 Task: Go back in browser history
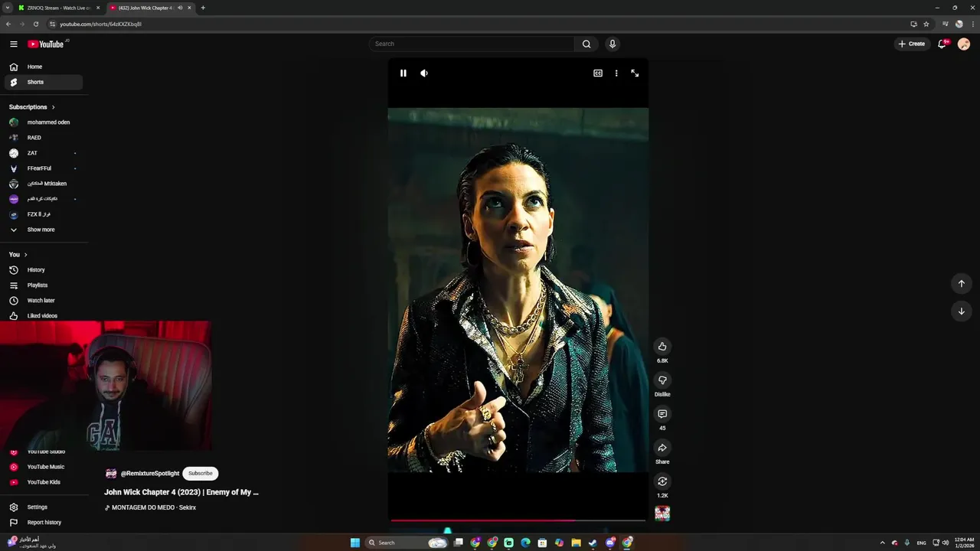coord(8,24)
